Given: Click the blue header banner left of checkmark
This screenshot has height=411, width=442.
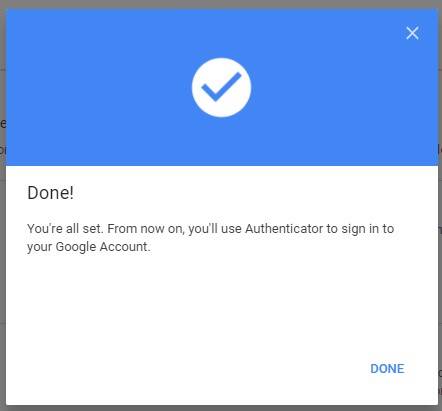Looking at the screenshot, I should [x=99, y=87].
